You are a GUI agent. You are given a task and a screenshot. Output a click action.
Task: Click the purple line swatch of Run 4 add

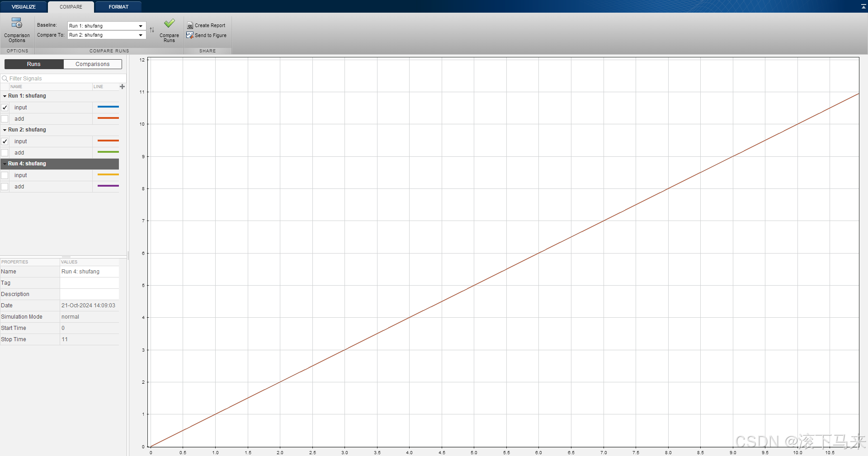tap(108, 186)
